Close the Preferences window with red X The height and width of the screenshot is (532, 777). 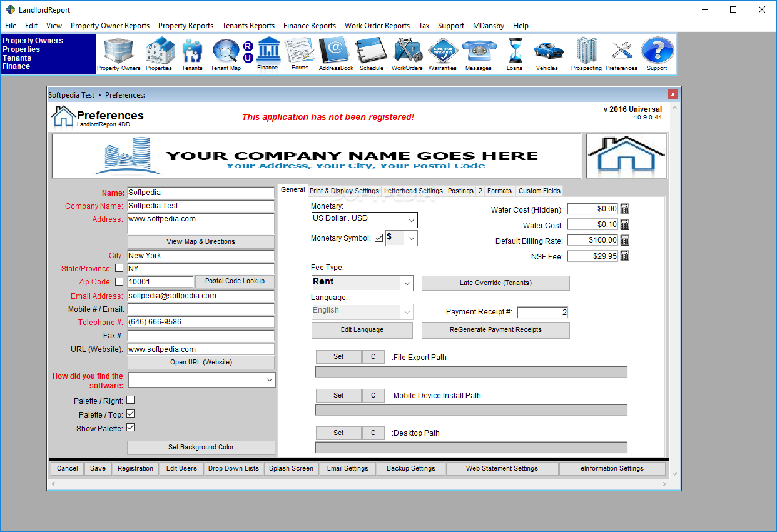coord(673,94)
